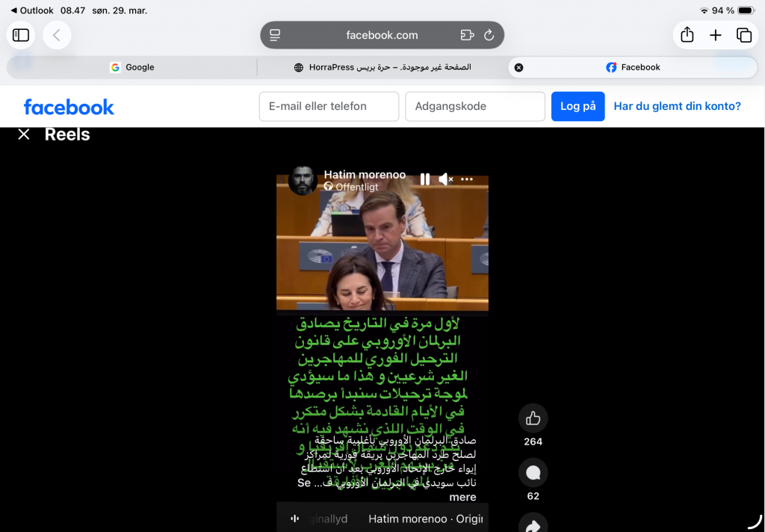Open a new tab with plus icon
The width and height of the screenshot is (765, 532).
[x=716, y=35]
